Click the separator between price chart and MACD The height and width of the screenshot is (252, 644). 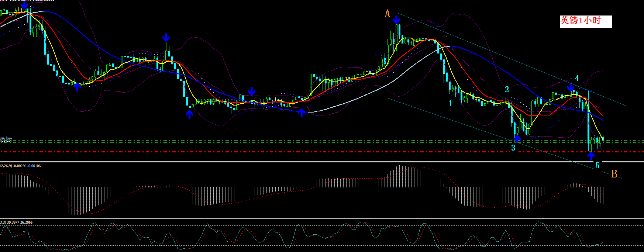click(322, 162)
